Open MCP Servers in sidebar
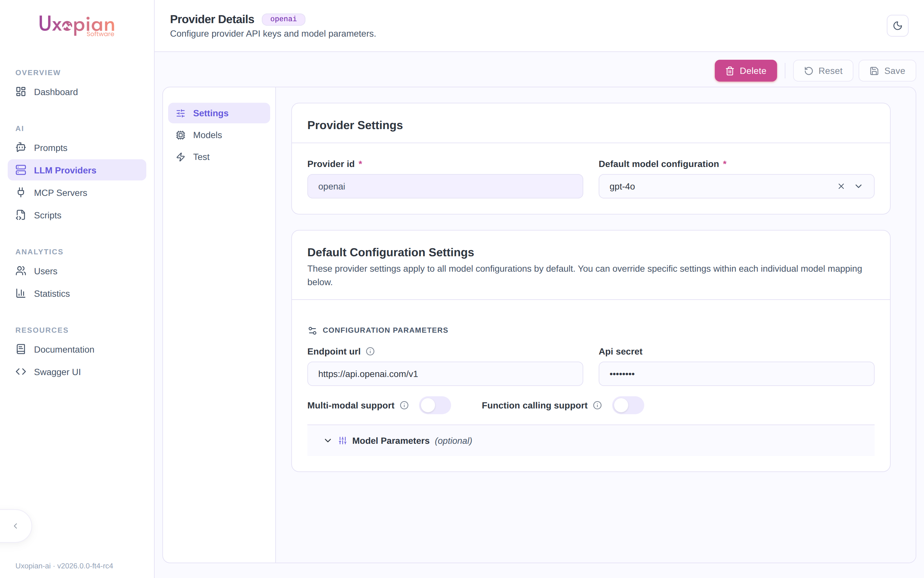 77,193
